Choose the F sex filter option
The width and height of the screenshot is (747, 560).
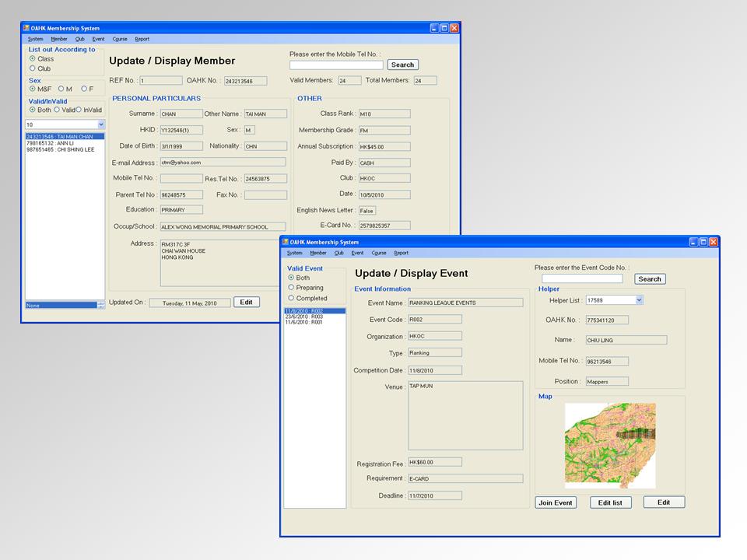click(x=83, y=89)
